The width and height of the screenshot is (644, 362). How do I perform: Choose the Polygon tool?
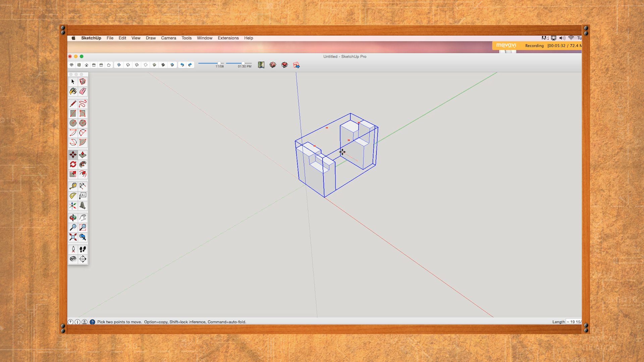click(x=83, y=123)
